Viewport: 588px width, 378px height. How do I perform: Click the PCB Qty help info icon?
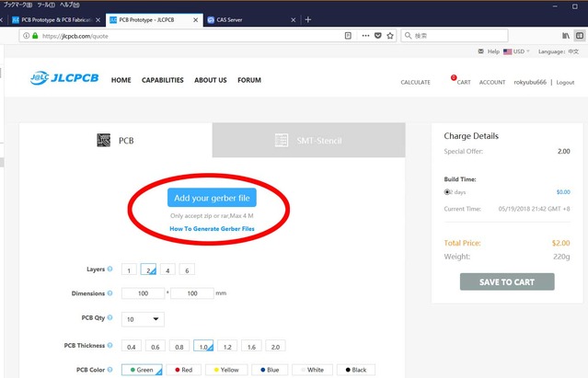point(110,317)
